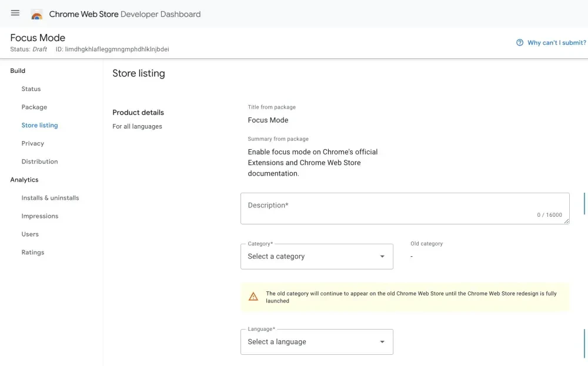Open Package section in sidebar
Image resolution: width=588 pixels, height=366 pixels.
coord(34,107)
